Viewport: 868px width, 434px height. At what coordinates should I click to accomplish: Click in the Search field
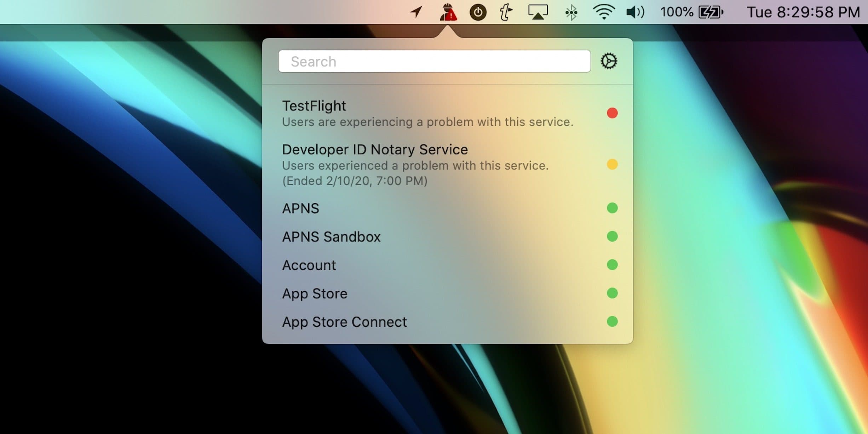(434, 61)
